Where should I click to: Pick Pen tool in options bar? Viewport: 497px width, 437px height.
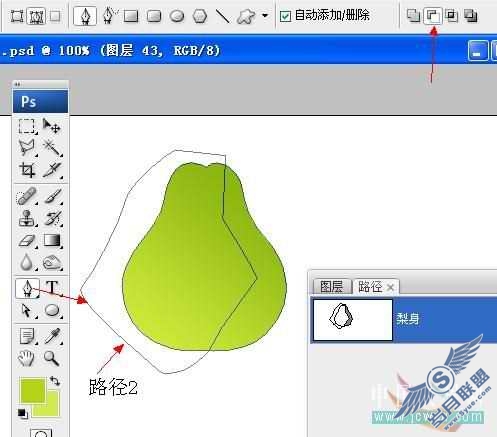click(85, 16)
